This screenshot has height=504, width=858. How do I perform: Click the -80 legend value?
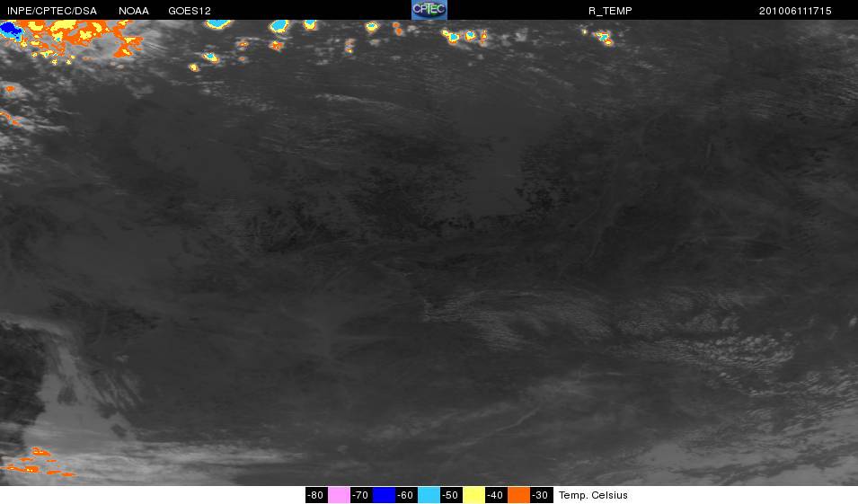pyautogui.click(x=316, y=495)
